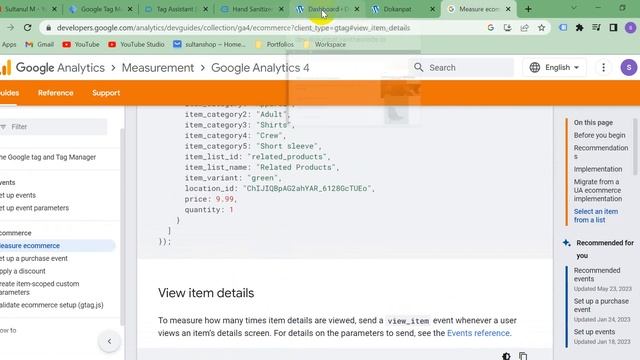Open the sultanshop Home bookmark
Image resolution: width=640 pixels, height=360 pixels.
(x=209, y=44)
